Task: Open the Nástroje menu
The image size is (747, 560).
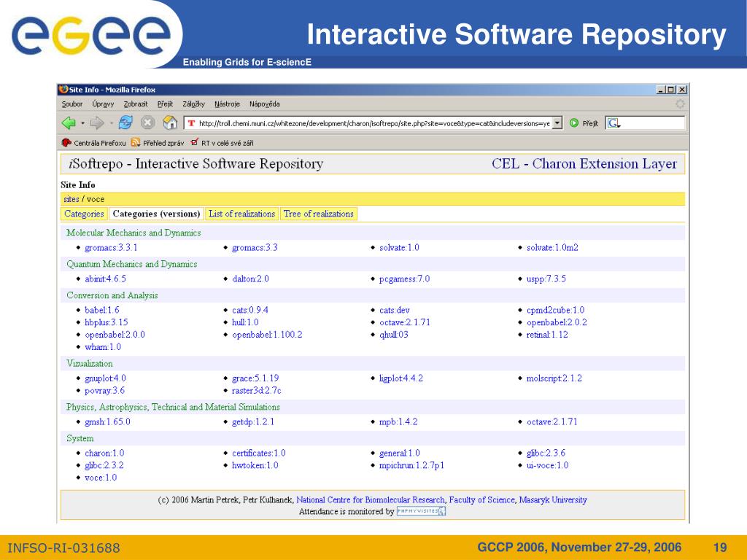Action: (228, 104)
